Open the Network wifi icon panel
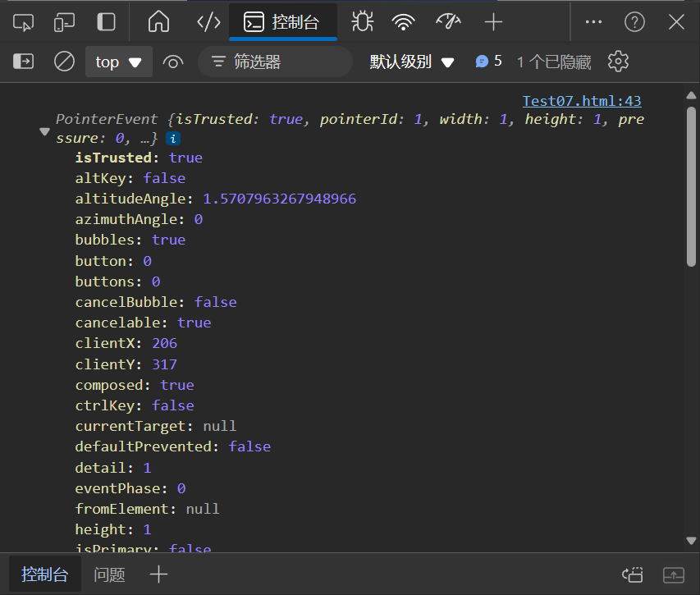700x595 pixels. tap(403, 22)
